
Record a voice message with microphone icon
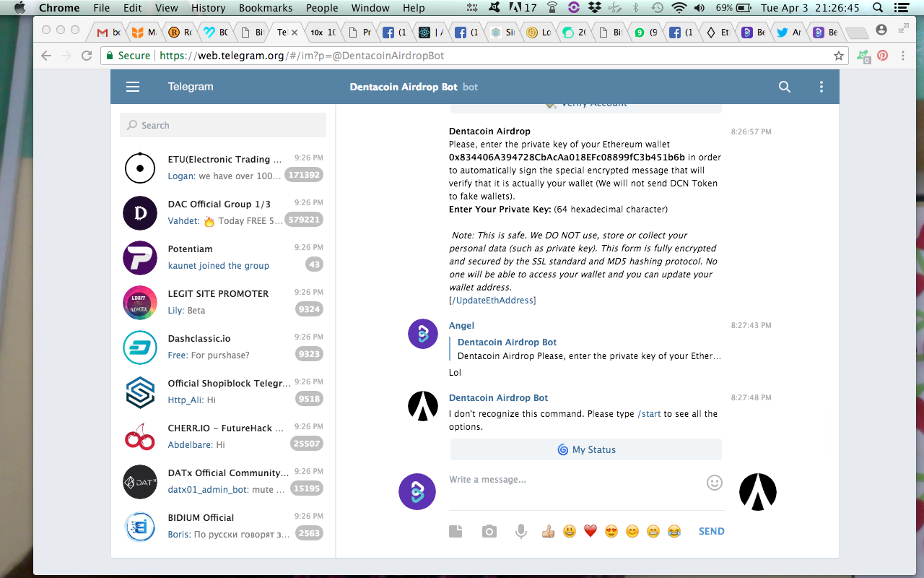click(x=520, y=532)
